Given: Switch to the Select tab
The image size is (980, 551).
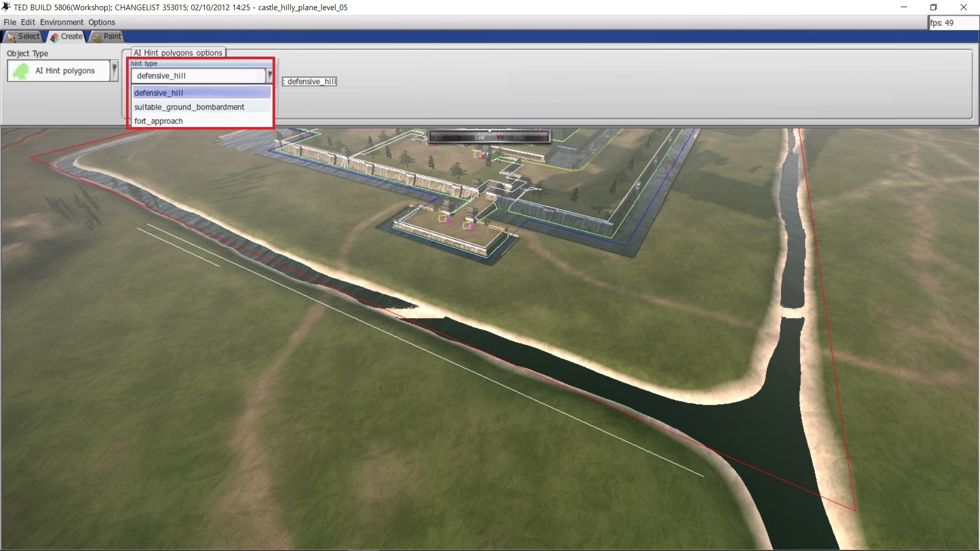Looking at the screenshot, I should pyautogui.click(x=23, y=36).
